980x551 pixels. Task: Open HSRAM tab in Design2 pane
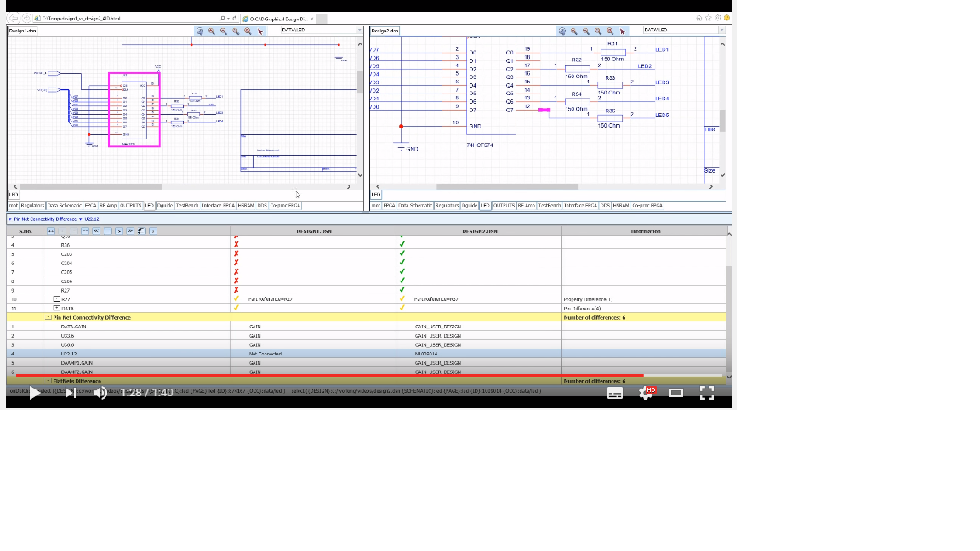[621, 206]
